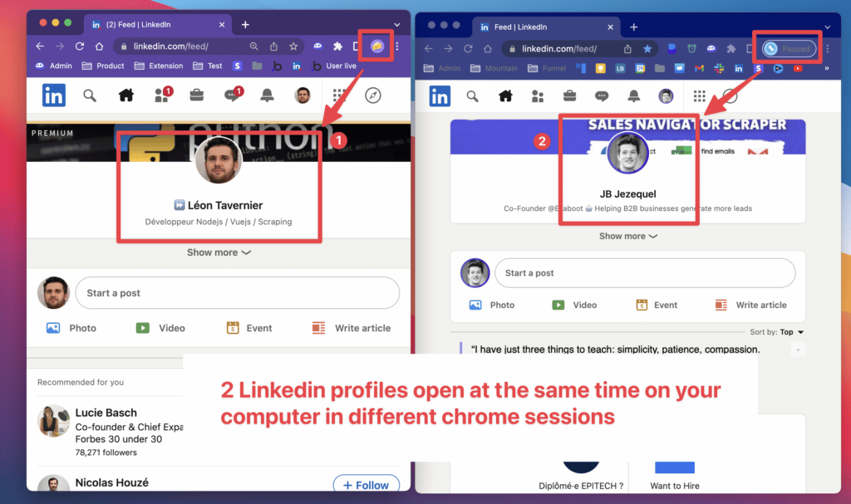Open Mountain bookmark folder in right Chrome
The width and height of the screenshot is (851, 504).
tap(494, 68)
